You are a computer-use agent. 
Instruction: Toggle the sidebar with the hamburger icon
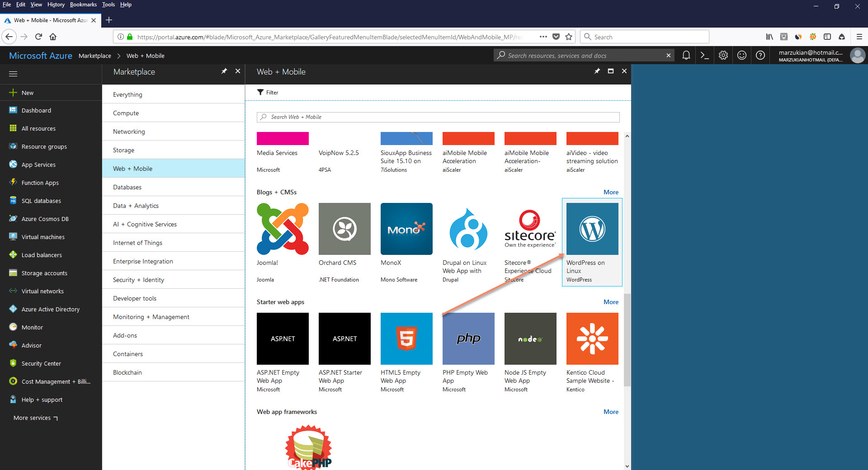point(13,74)
